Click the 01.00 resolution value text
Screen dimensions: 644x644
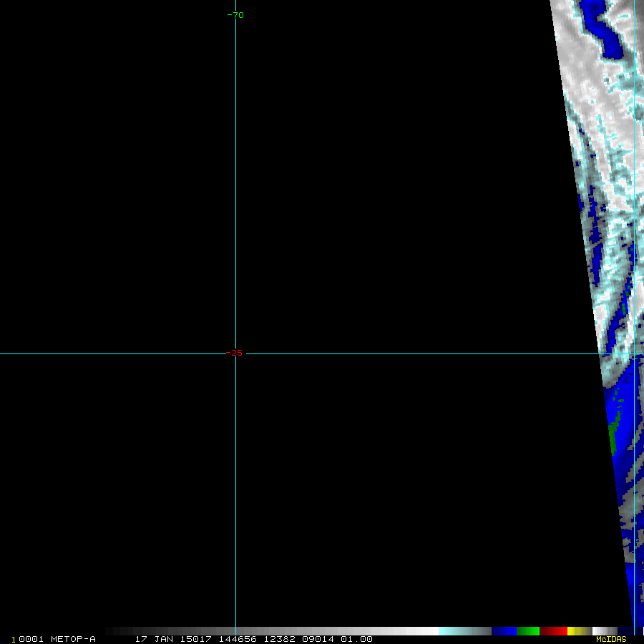[356, 639]
